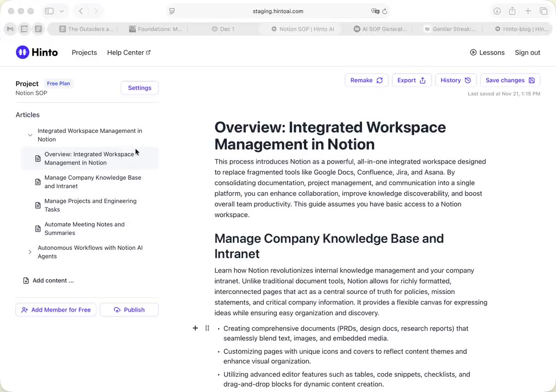
Task: Show Safari tab overview icon
Action: (x=543, y=11)
